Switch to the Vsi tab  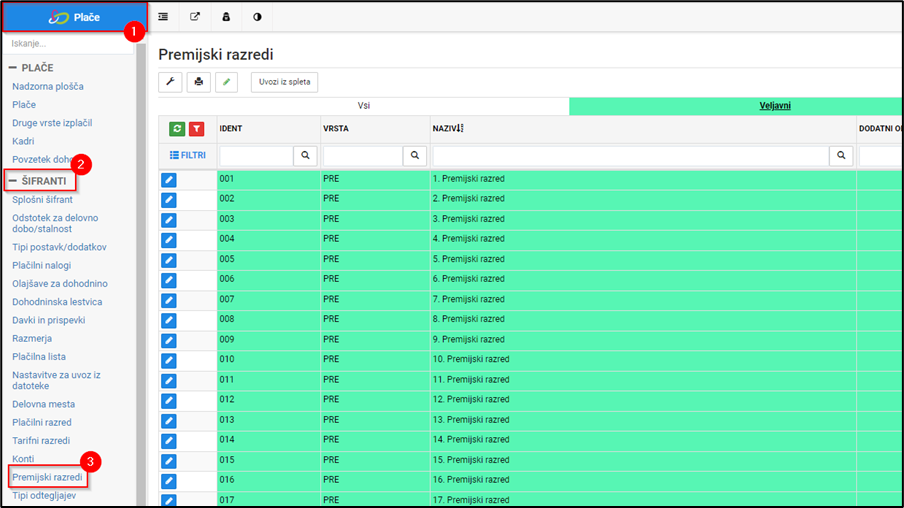click(363, 106)
